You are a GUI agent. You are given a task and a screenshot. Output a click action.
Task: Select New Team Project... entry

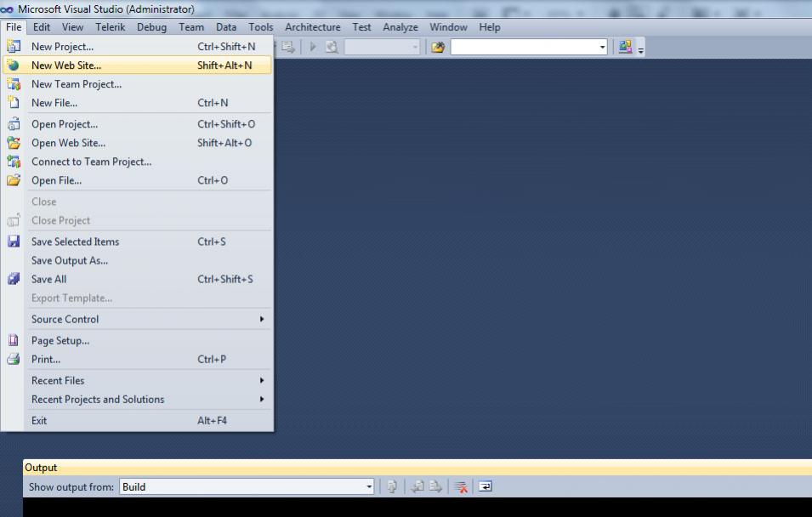(137, 84)
